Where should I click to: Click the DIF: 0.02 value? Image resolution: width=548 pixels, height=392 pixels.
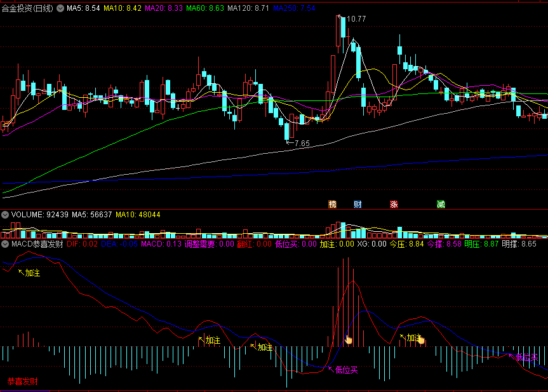coord(82,244)
